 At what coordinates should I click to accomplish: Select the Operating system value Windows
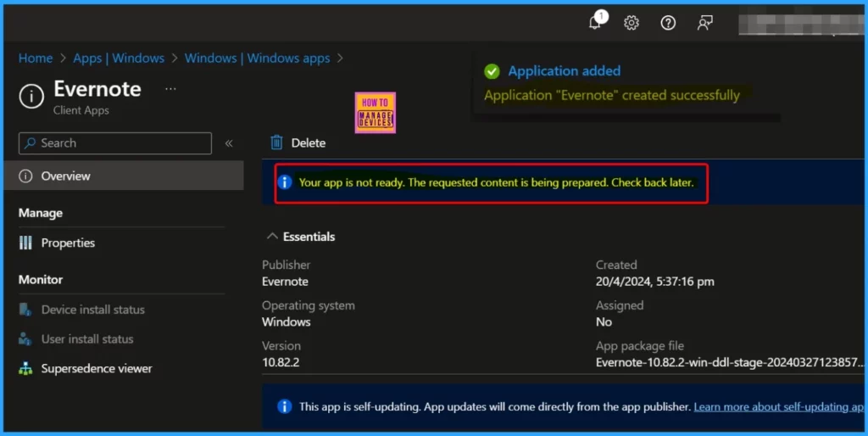click(x=287, y=321)
